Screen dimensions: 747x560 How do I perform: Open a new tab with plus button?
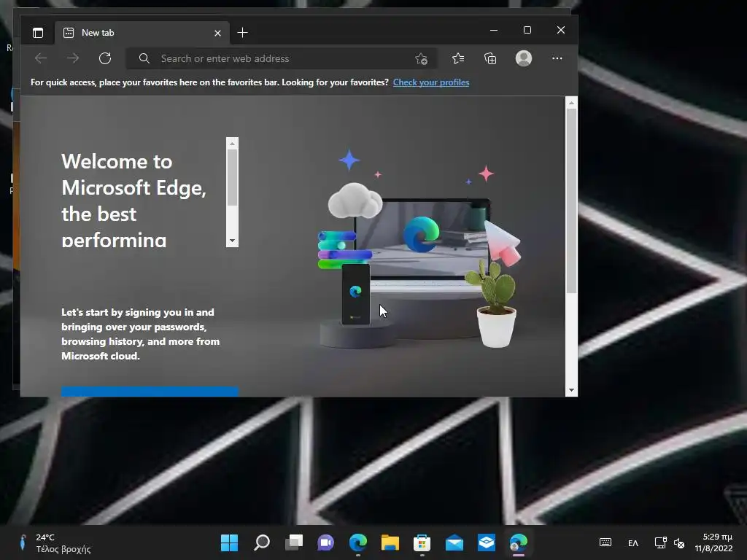pyautogui.click(x=242, y=32)
